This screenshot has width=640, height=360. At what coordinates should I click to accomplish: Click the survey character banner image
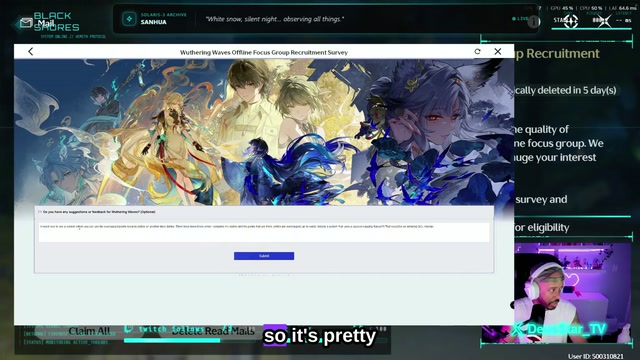pyautogui.click(x=264, y=132)
